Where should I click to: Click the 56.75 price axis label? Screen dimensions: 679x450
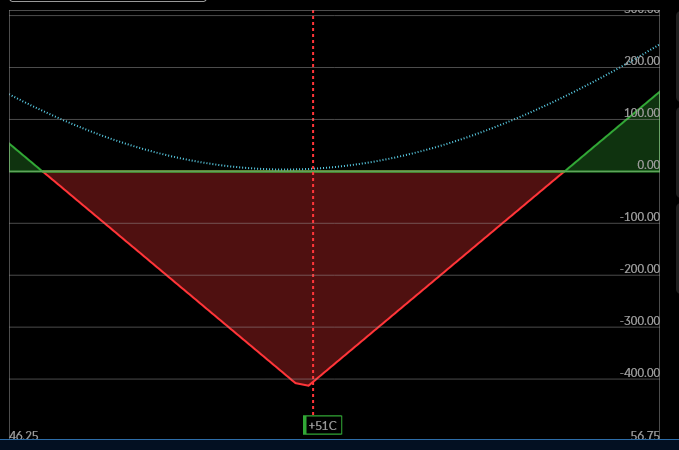tap(645, 435)
